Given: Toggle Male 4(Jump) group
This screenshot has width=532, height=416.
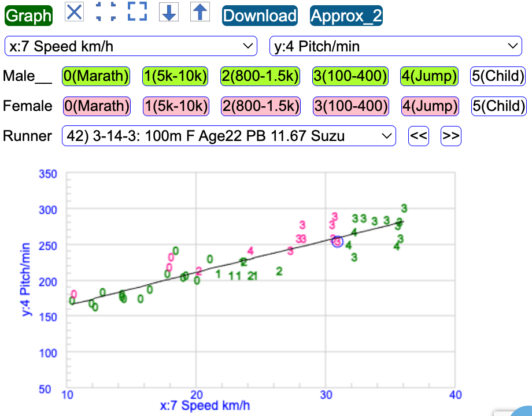Looking at the screenshot, I should coord(429,76).
